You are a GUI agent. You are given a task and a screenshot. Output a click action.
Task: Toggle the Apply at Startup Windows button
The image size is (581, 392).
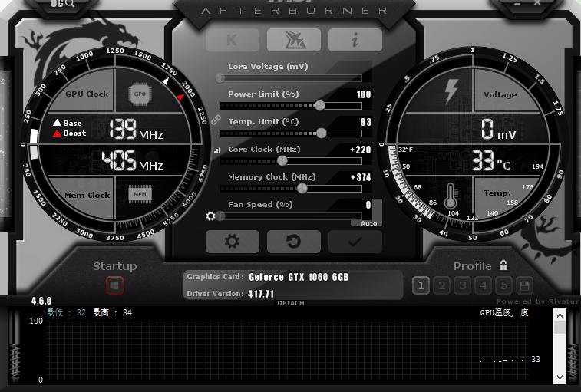point(115,285)
